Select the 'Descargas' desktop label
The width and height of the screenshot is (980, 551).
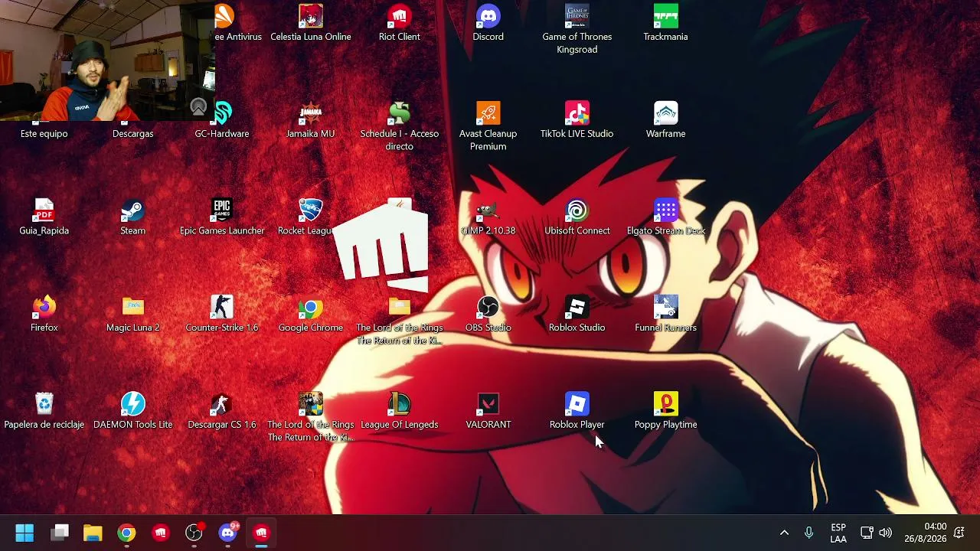(x=132, y=134)
